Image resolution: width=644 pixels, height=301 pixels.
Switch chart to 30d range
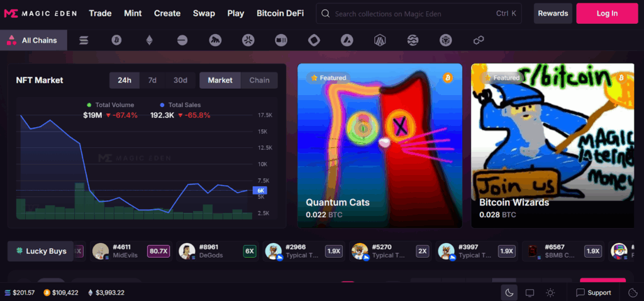point(180,80)
